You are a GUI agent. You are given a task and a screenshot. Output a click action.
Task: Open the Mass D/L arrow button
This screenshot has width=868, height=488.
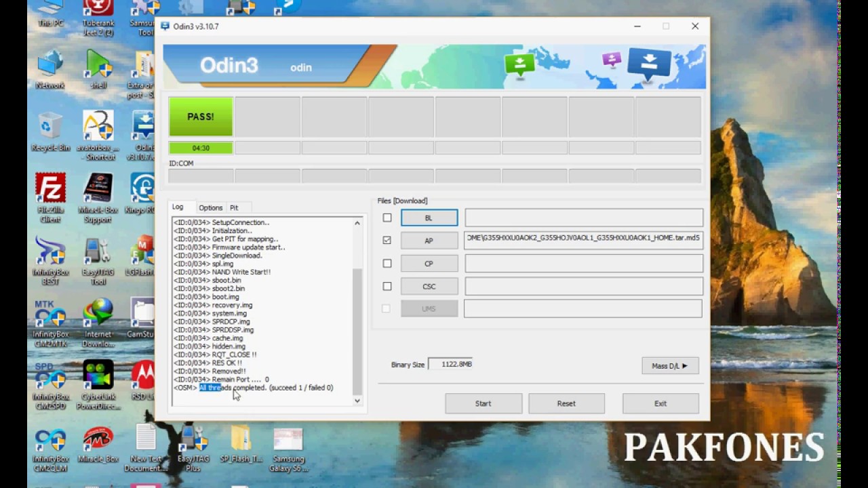(670, 365)
